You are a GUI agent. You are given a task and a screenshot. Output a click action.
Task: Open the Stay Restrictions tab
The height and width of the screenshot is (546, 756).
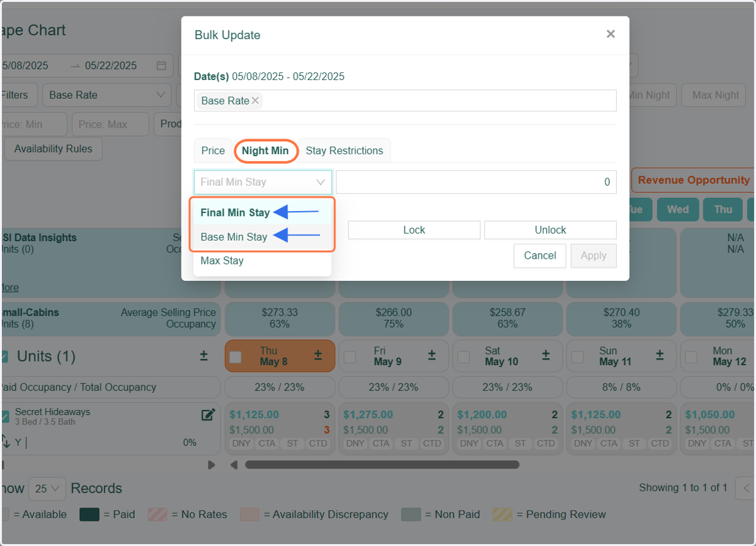(x=345, y=151)
